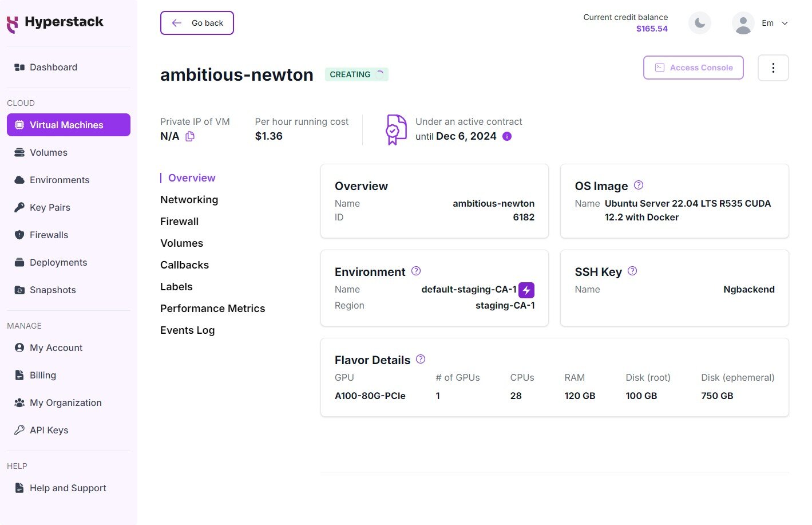Toggle dark mode with moon button
Viewport: 812px width, 525px height.
(x=699, y=23)
